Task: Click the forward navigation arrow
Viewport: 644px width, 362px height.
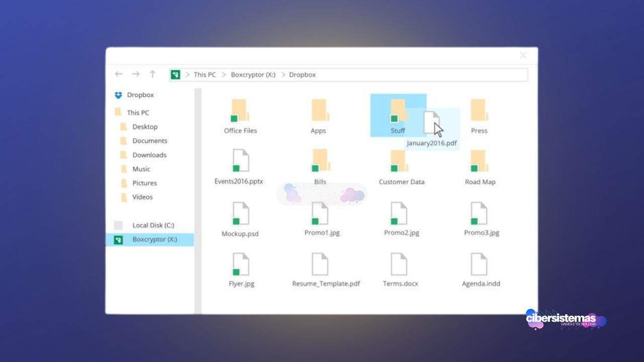Action: point(136,74)
